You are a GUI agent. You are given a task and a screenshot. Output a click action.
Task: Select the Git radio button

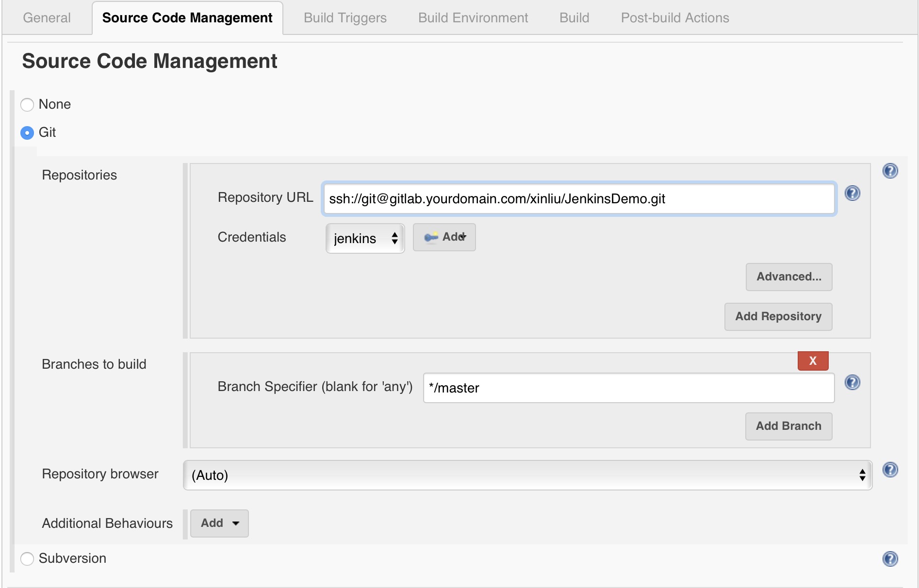point(27,132)
